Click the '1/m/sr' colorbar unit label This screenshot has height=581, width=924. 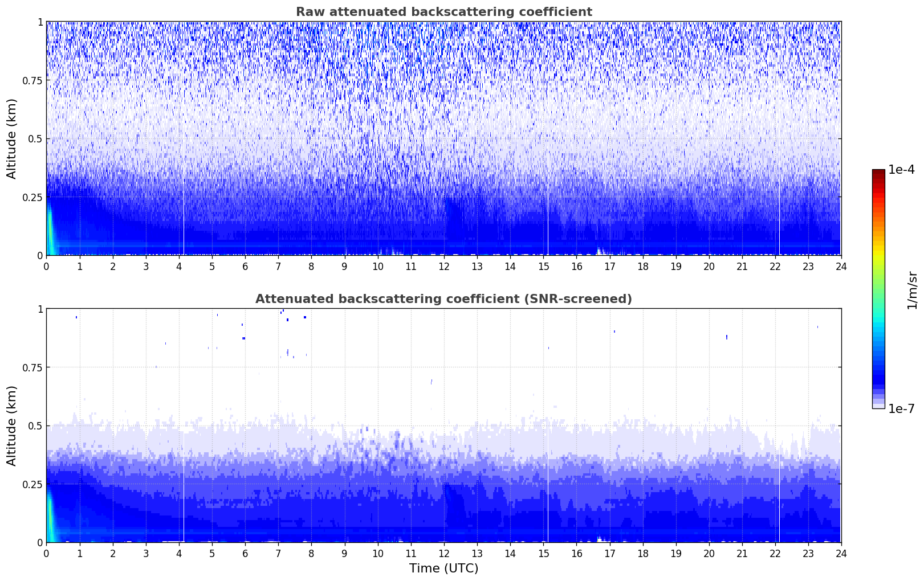[x=912, y=290]
